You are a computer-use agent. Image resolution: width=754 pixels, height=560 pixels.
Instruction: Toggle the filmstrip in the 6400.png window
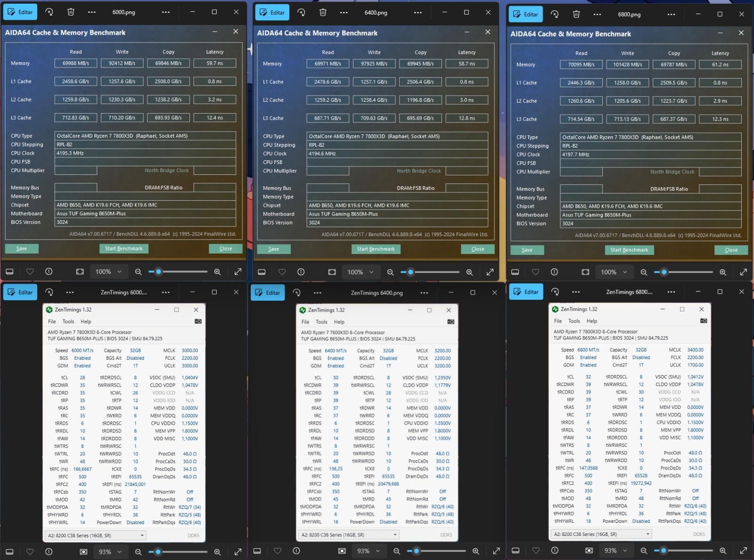click(x=262, y=272)
